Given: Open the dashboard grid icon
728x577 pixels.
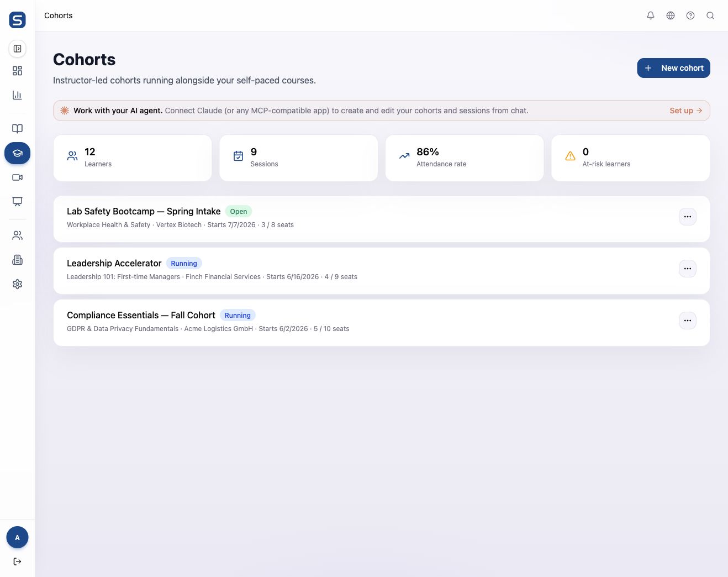Looking at the screenshot, I should coord(17,71).
